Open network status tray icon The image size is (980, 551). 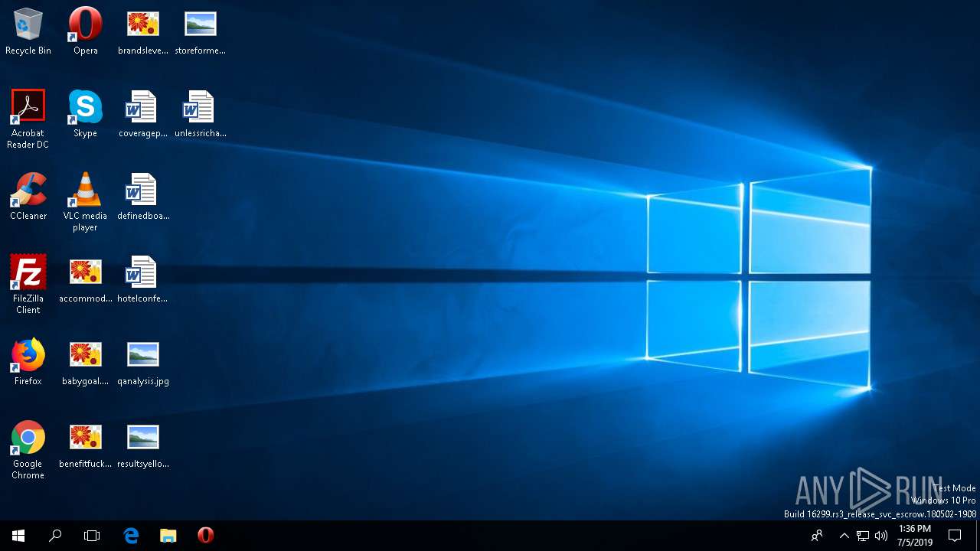[863, 536]
